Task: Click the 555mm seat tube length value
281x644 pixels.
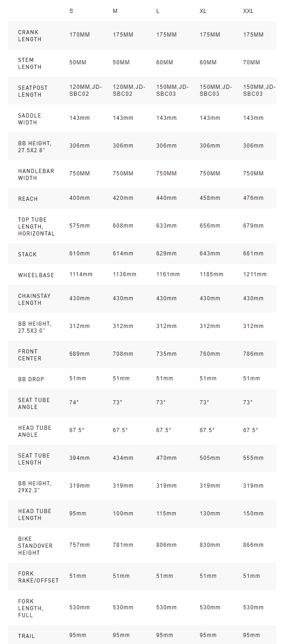Action: pos(253,458)
